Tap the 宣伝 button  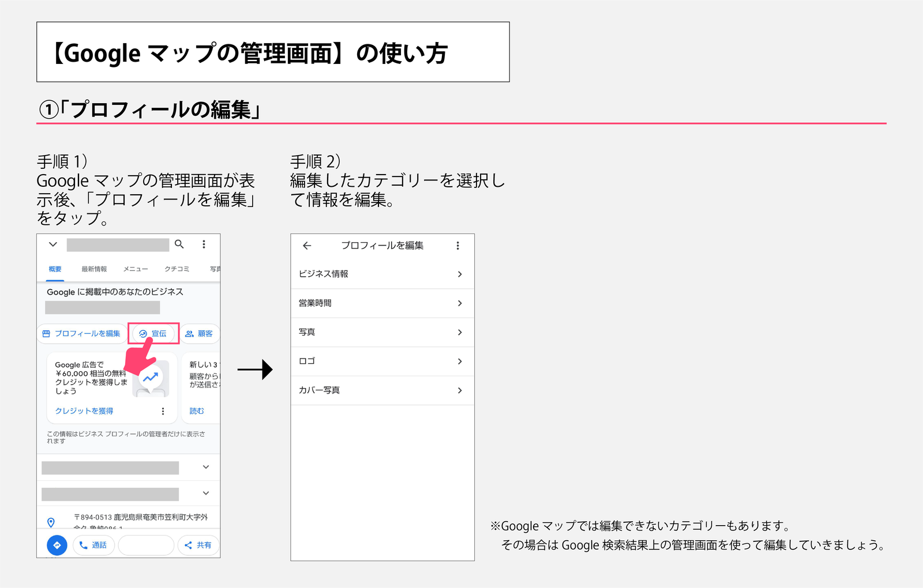click(153, 334)
